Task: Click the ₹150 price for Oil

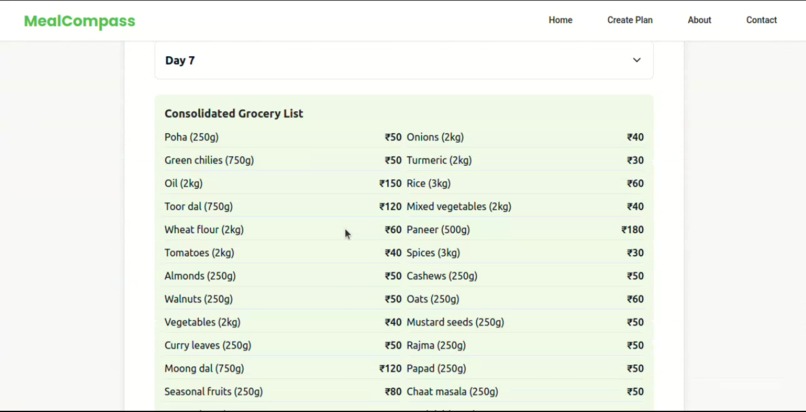Action: 390,183
